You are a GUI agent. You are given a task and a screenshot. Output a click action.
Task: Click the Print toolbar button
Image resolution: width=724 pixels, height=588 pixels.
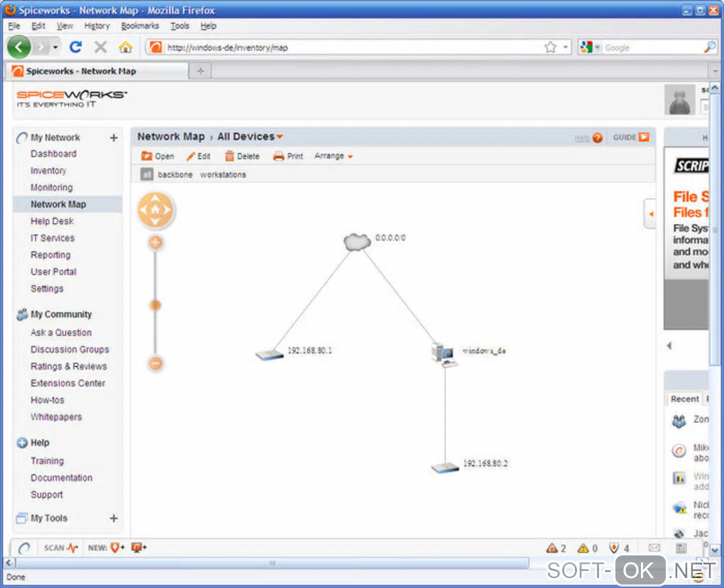tap(288, 156)
